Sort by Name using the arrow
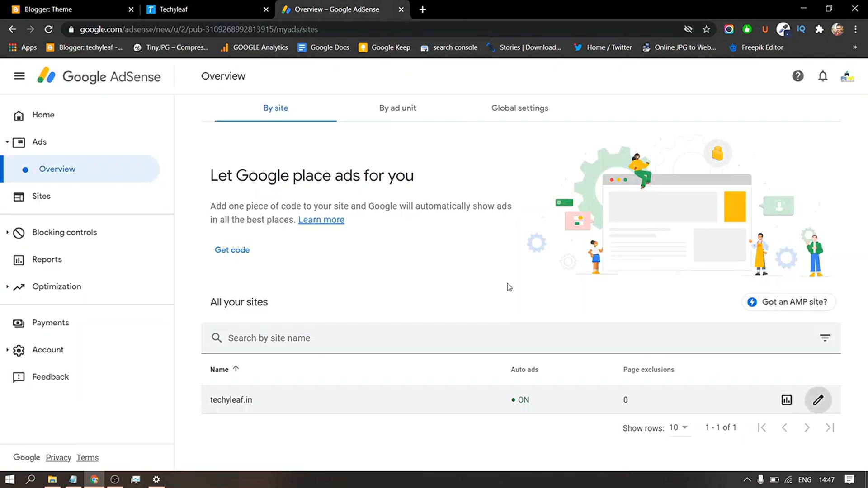This screenshot has height=488, width=868. click(x=236, y=369)
